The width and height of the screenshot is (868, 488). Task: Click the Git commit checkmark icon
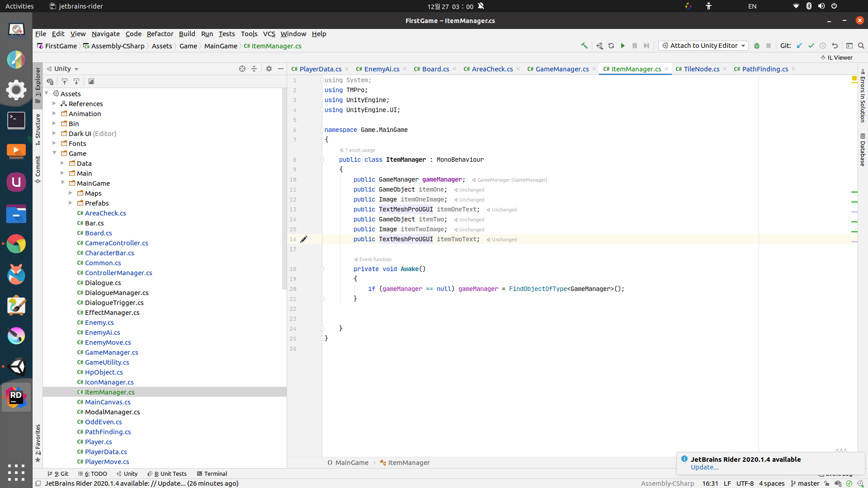coord(811,46)
